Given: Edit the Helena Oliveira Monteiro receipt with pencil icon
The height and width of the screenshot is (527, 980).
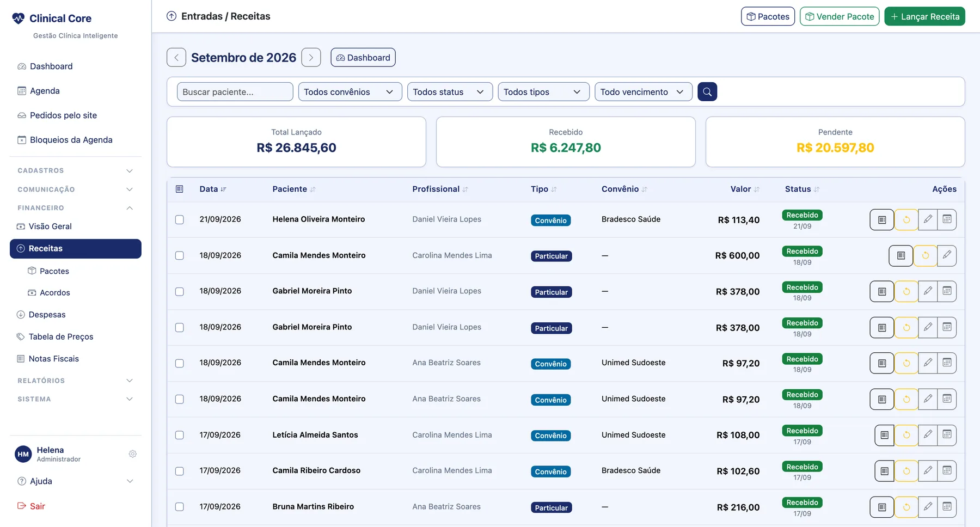Looking at the screenshot, I should click(928, 219).
